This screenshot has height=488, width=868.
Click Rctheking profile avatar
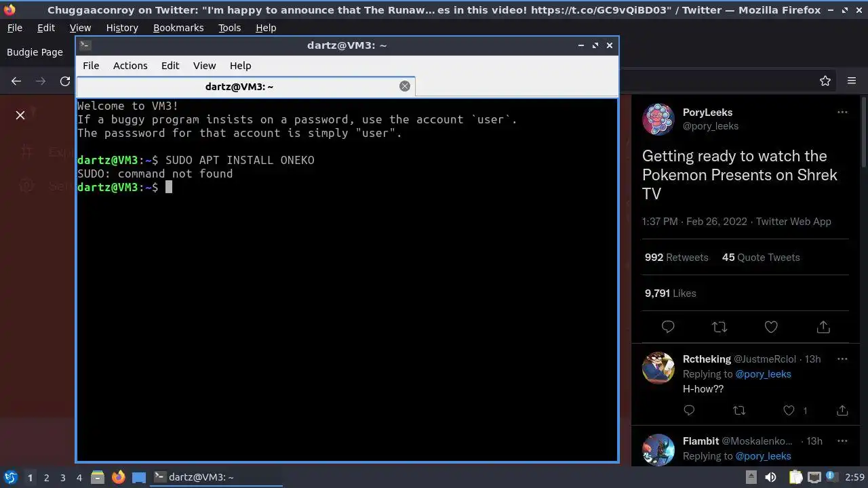coord(658,368)
